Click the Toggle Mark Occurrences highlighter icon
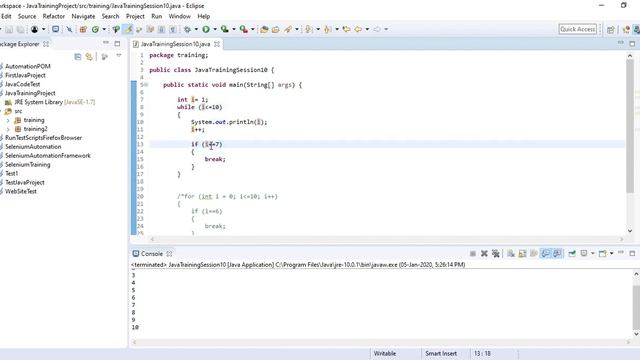 (x=128, y=29)
